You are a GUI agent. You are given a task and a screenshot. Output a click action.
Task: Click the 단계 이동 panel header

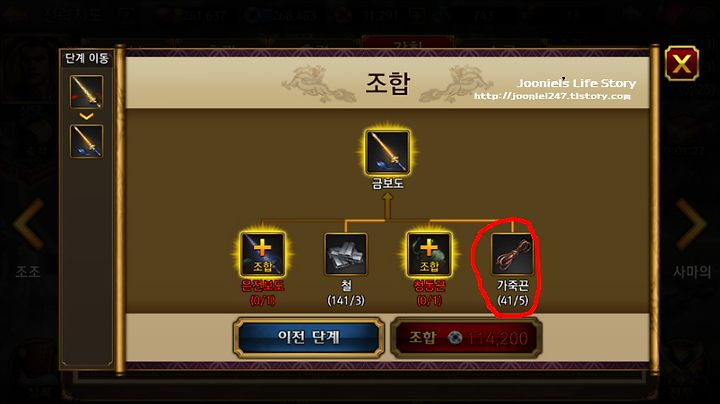[x=87, y=58]
